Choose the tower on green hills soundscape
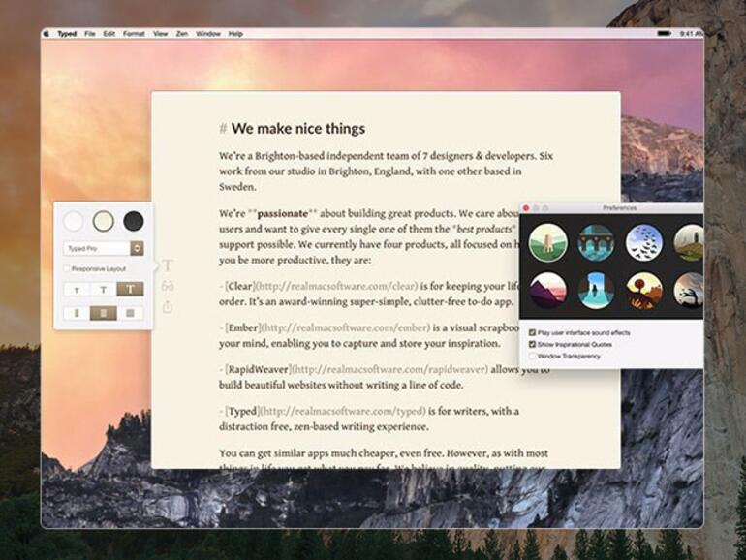Image resolution: width=746 pixels, height=560 pixels. (548, 243)
